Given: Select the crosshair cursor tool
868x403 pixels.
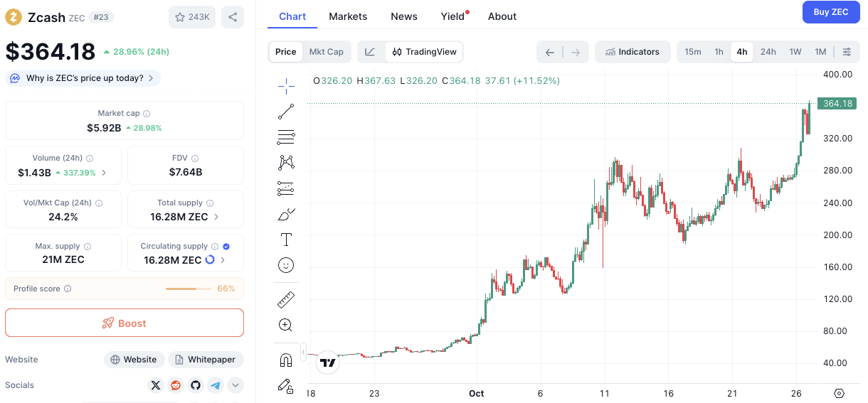Looking at the screenshot, I should click(x=286, y=86).
